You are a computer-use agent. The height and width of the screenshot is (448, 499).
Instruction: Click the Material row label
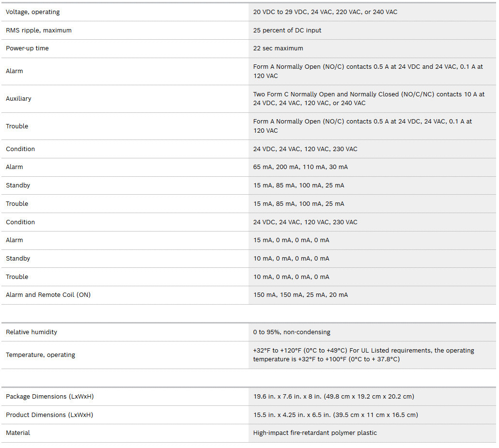(x=18, y=433)
